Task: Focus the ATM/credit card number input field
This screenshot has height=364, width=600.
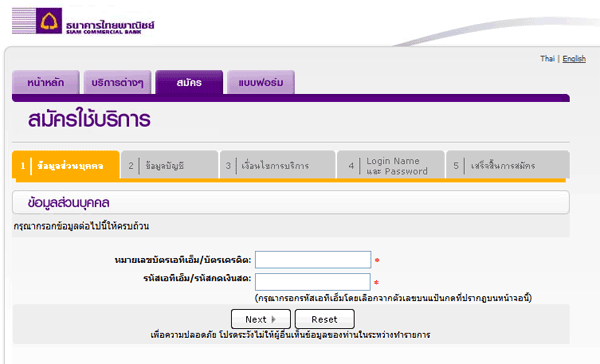Action: pyautogui.click(x=313, y=260)
